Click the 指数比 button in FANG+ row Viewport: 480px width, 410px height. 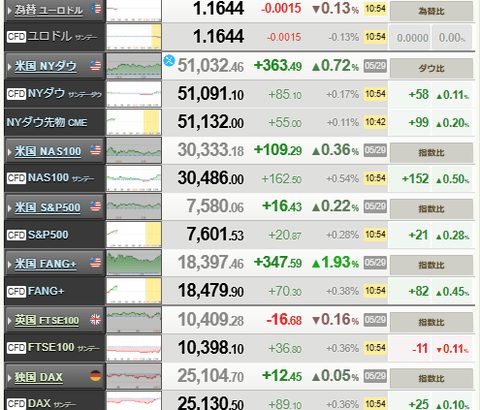[x=431, y=265]
